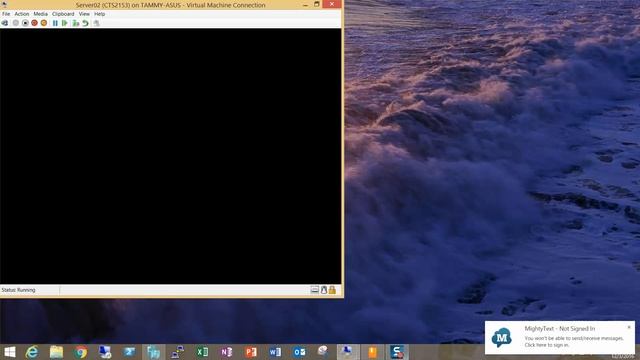Open the View menu
This screenshot has width=640, height=360.
pyautogui.click(x=84, y=14)
